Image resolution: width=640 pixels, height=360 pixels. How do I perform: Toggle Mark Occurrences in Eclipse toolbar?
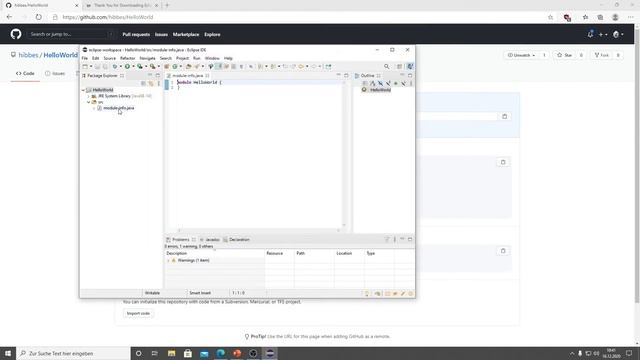coord(218,66)
